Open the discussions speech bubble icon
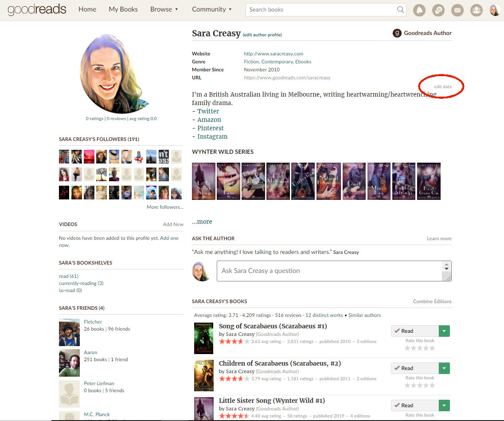This screenshot has height=421, width=504. (x=438, y=10)
